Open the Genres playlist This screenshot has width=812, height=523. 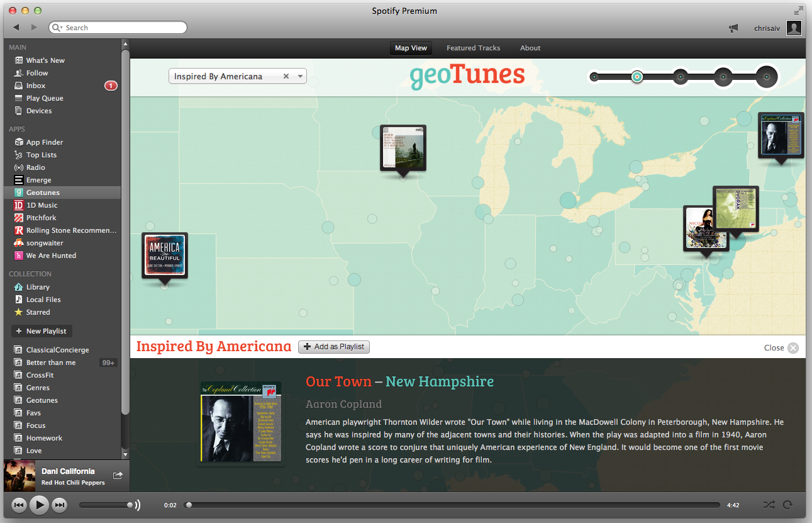38,388
